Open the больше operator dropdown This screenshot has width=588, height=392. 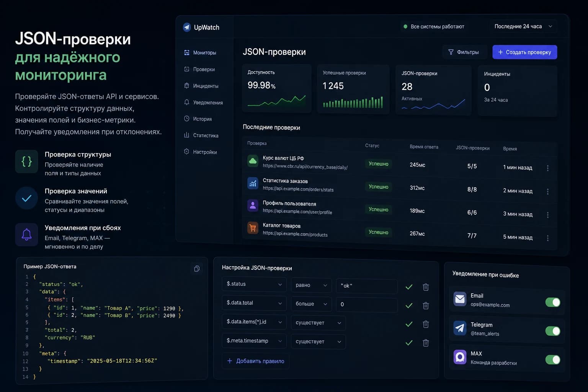pyautogui.click(x=311, y=304)
